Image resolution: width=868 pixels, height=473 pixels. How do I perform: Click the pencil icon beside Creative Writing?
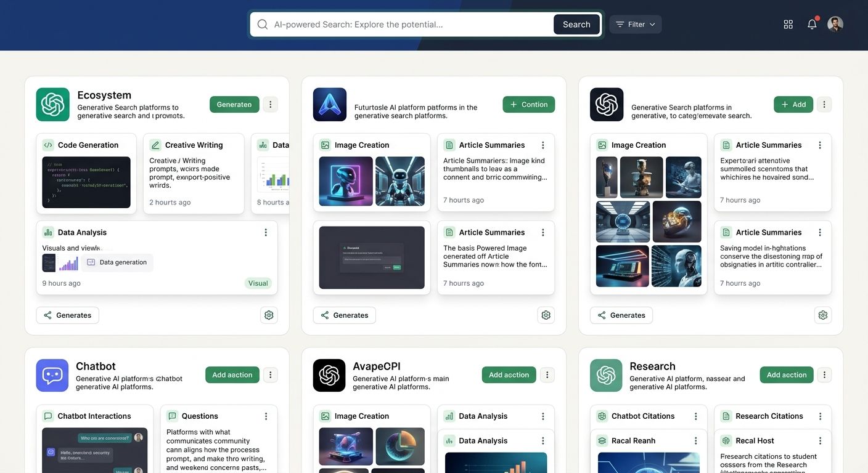(155, 145)
